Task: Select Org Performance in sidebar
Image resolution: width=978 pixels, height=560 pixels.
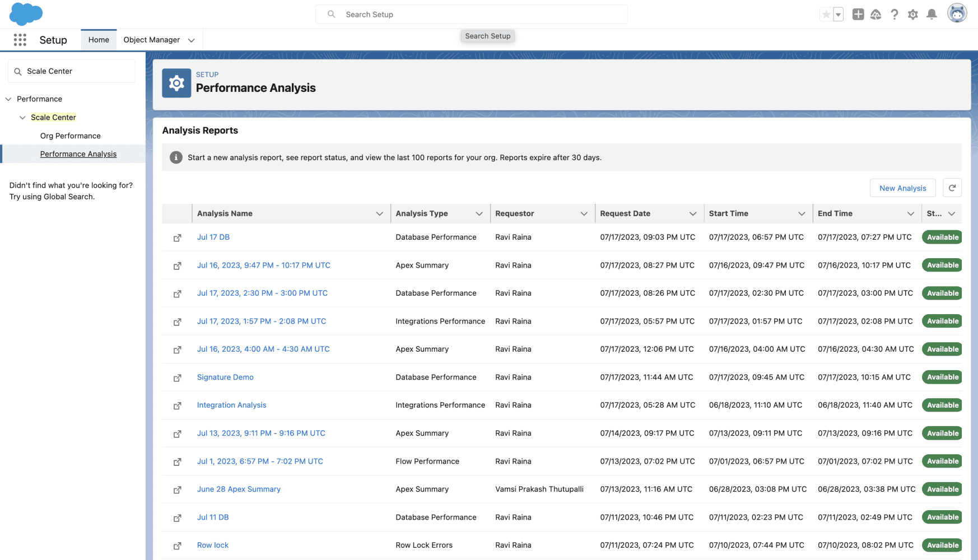Action: click(71, 136)
